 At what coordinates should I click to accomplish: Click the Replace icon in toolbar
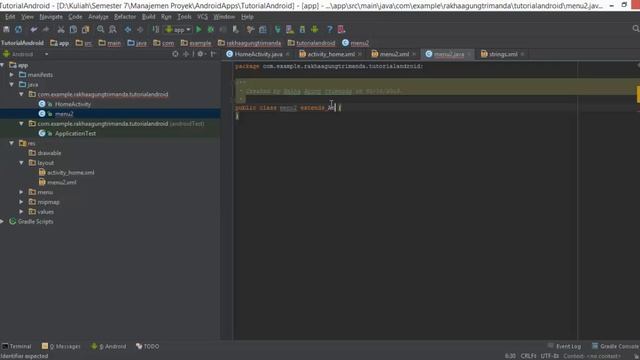(x=113, y=29)
